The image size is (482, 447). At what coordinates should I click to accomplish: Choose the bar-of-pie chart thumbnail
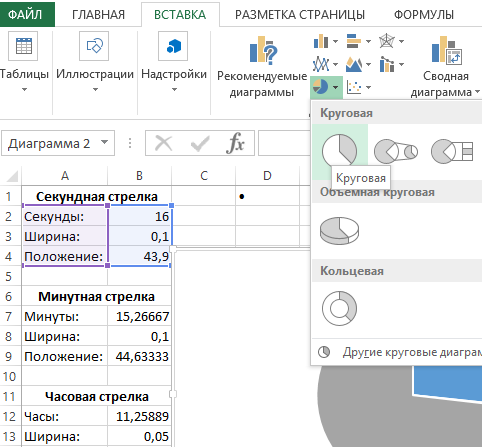[x=452, y=151]
